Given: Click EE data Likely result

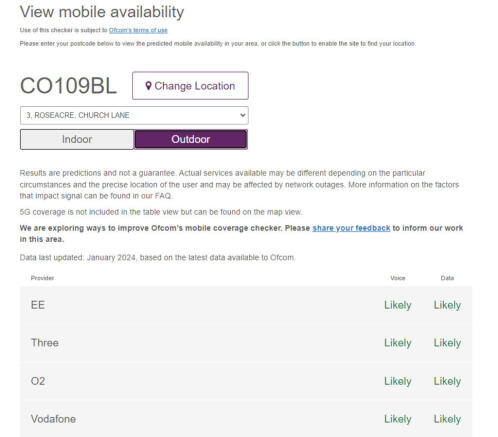Looking at the screenshot, I should pyautogui.click(x=447, y=305).
